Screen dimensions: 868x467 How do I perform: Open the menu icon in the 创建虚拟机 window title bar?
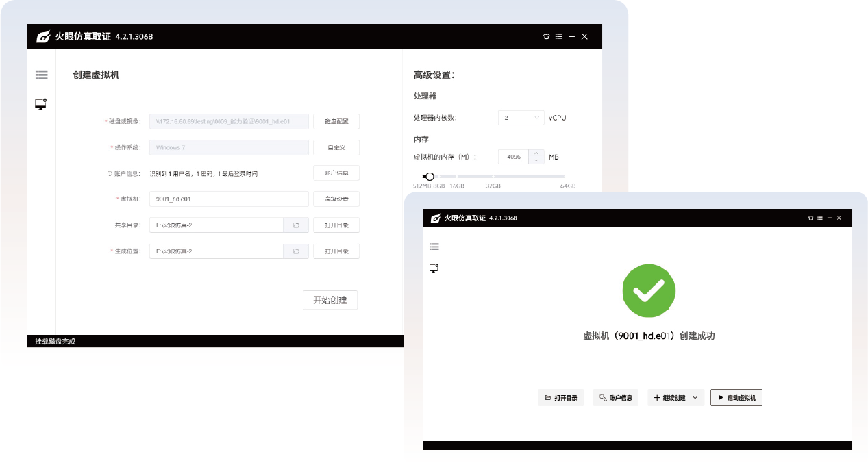559,36
